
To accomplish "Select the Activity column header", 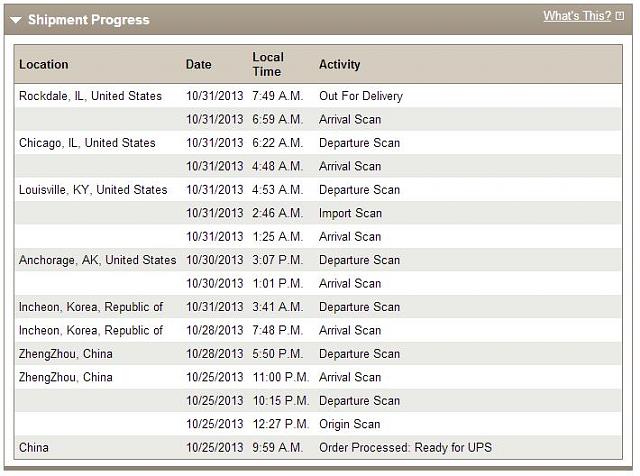I will pos(340,64).
